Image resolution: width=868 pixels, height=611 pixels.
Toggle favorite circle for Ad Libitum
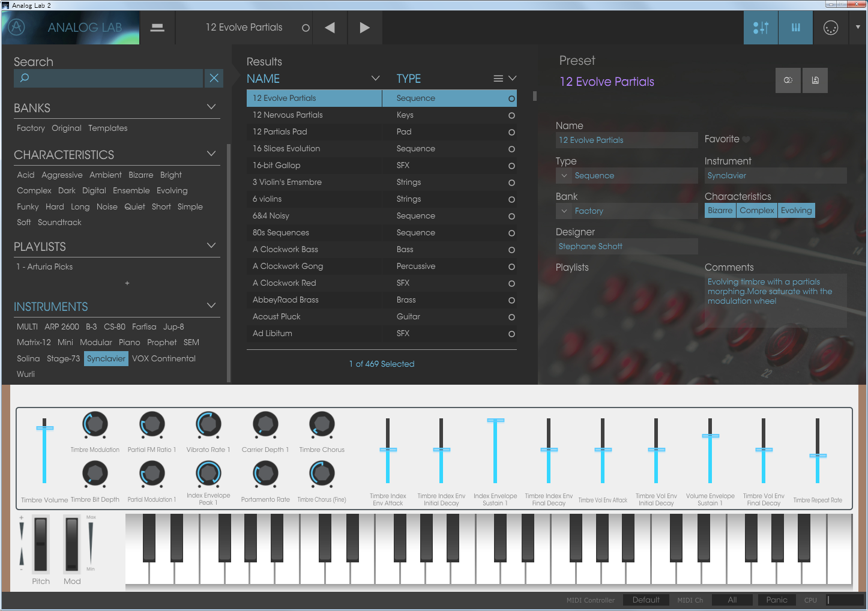point(511,334)
